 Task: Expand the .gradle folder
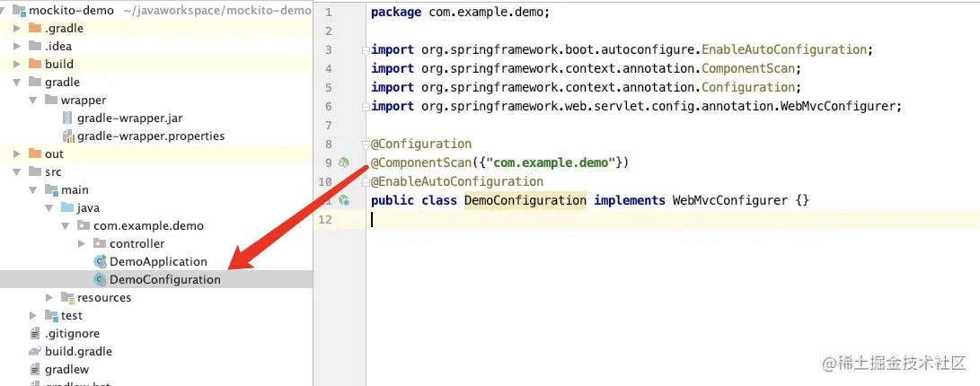click(17, 29)
